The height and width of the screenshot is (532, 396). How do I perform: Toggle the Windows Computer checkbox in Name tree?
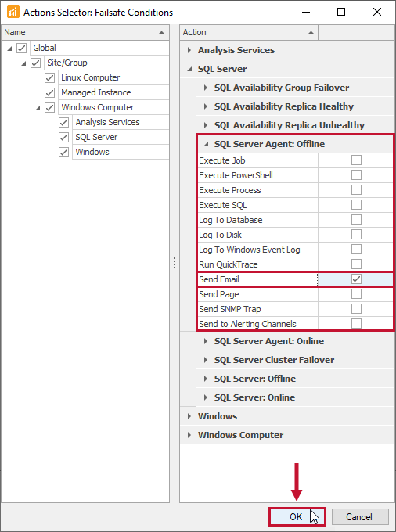pyautogui.click(x=50, y=107)
